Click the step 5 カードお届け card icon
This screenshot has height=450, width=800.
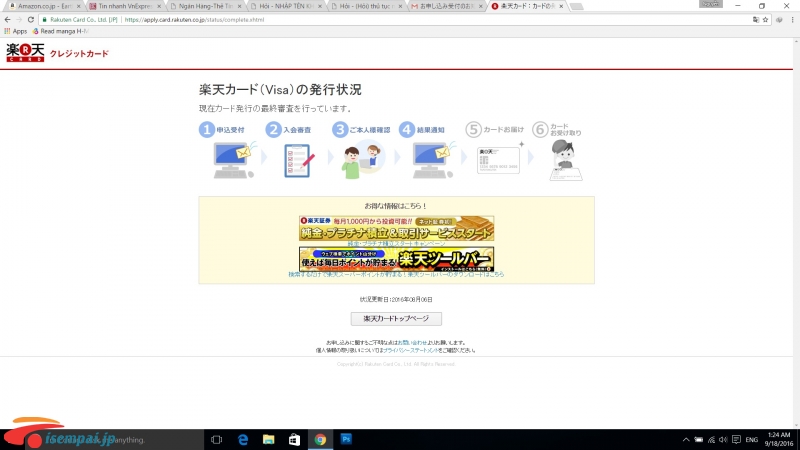499,160
